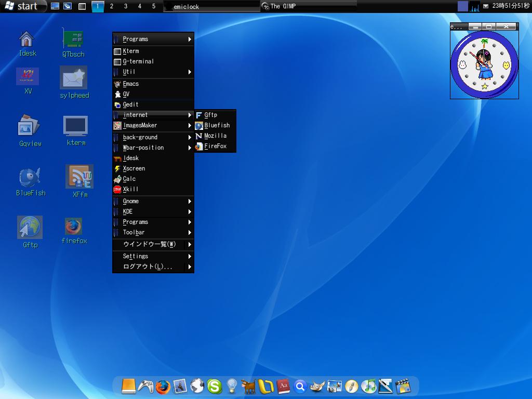The width and height of the screenshot is (532, 399).
Task: Open the Gqview desktop icon
Action: (x=30, y=126)
